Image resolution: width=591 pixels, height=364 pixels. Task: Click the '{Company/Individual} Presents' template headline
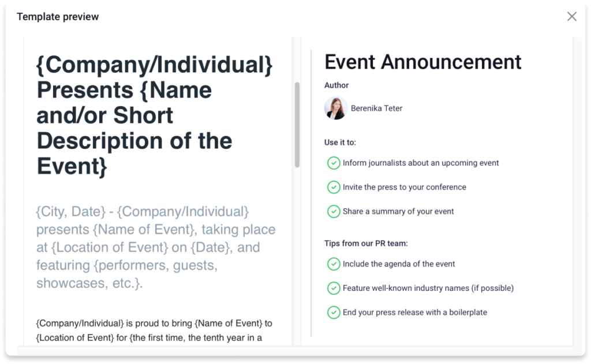click(x=154, y=115)
